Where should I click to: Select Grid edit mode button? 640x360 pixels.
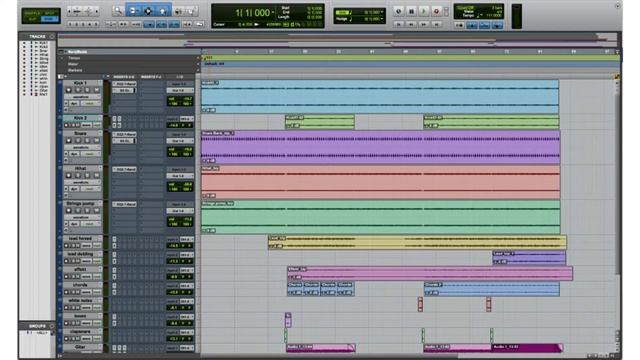(x=49, y=19)
